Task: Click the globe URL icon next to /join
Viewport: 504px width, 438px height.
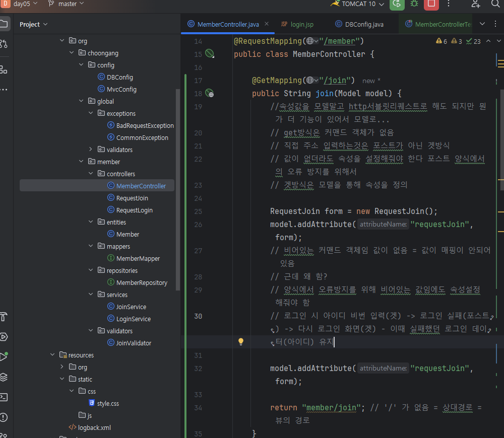Action: (x=312, y=80)
